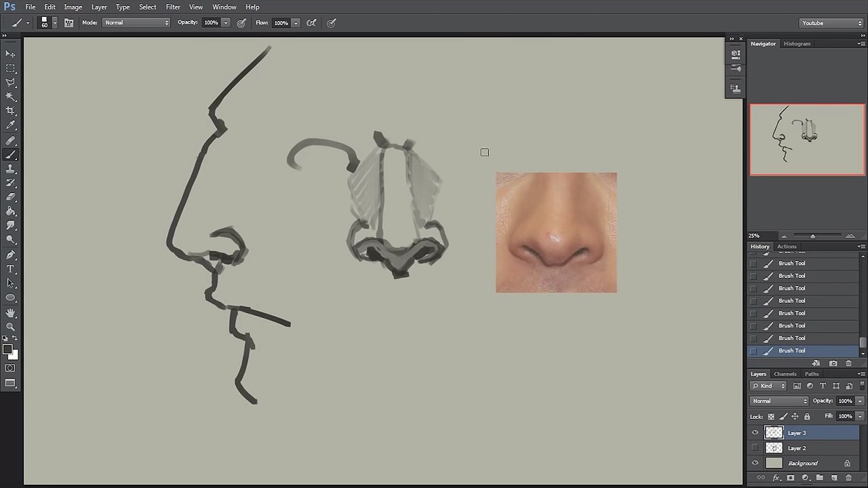Delete the selected layer
868x488 pixels.
coord(848,478)
